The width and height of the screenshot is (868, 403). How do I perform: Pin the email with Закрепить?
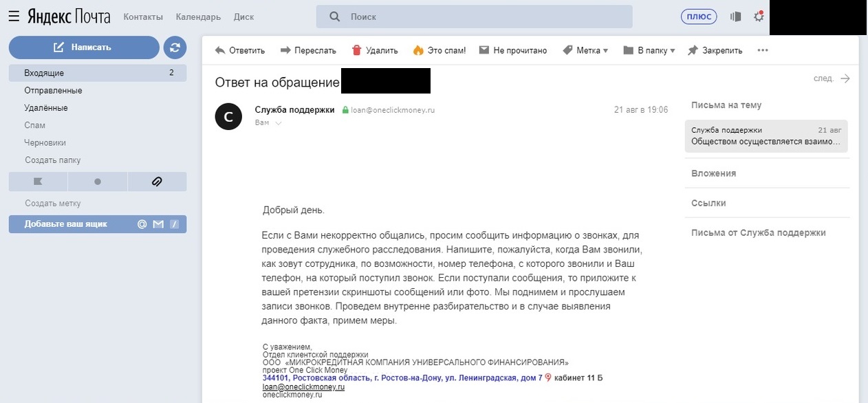[715, 50]
